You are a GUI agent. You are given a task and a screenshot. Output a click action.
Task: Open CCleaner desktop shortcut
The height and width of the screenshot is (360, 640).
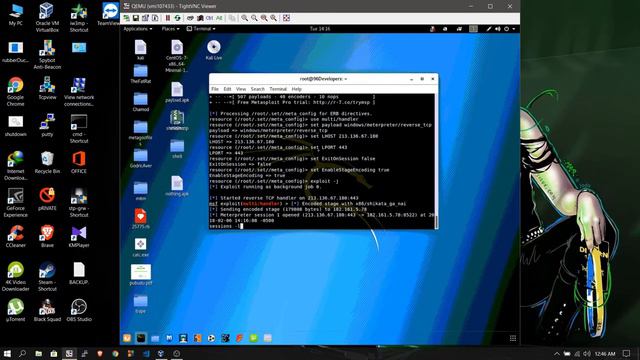point(16,236)
